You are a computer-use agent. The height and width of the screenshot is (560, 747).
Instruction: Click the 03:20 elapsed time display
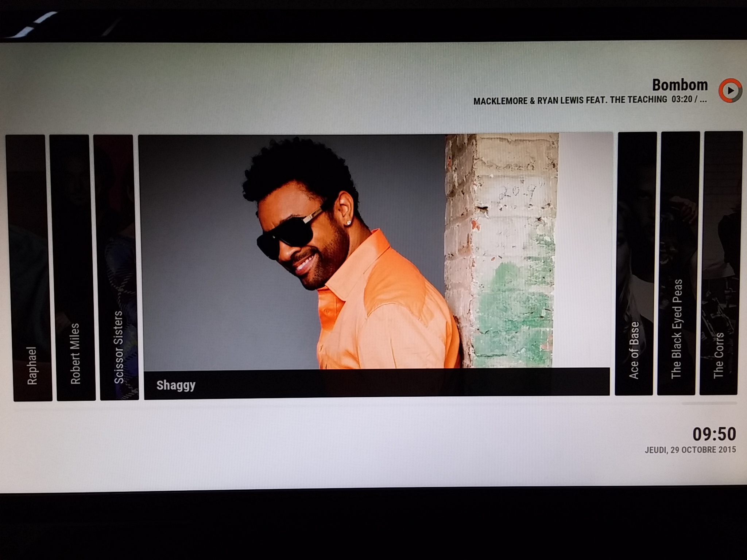tap(682, 99)
